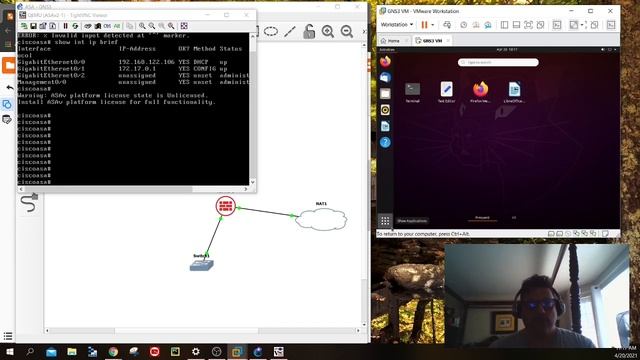
Task: Open Firefox from Ubuntu dock
Action: (x=385, y=61)
